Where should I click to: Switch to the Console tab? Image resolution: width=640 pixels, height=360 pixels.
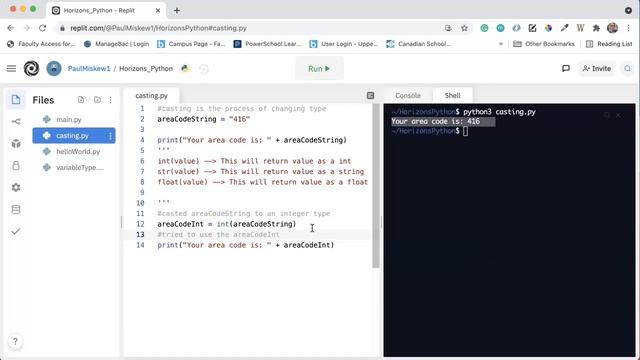tap(408, 96)
